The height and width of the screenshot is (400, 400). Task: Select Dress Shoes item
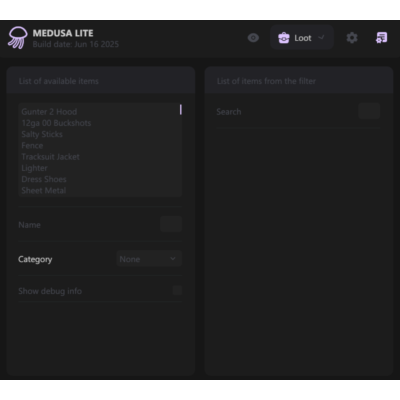click(44, 179)
